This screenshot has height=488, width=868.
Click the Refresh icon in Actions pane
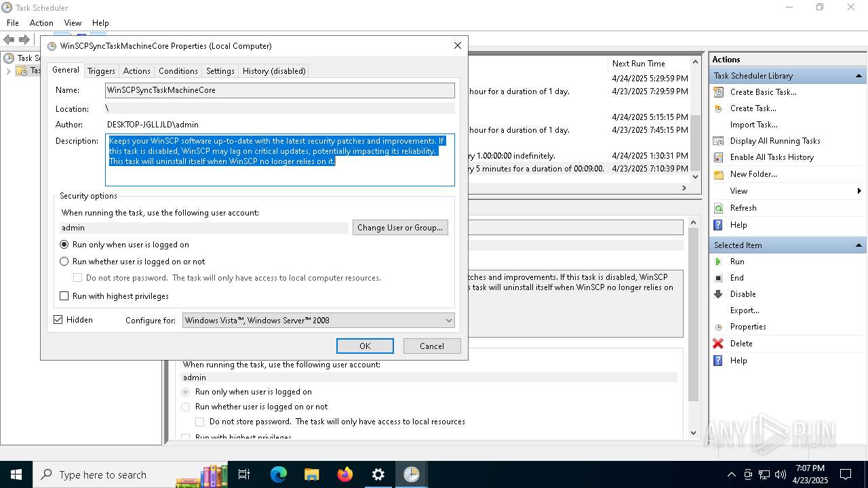pos(718,208)
